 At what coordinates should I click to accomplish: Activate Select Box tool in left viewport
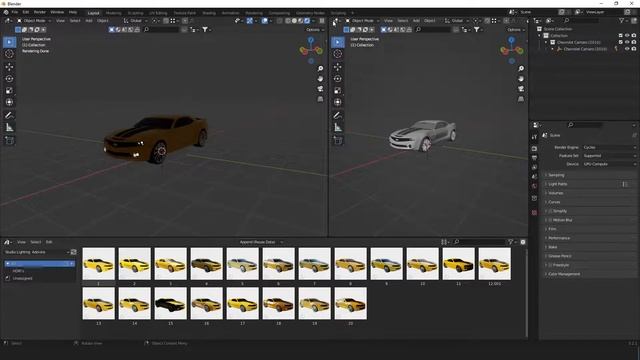[x=9, y=42]
